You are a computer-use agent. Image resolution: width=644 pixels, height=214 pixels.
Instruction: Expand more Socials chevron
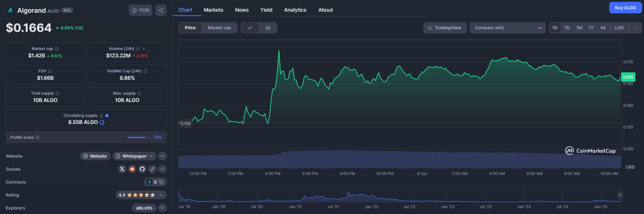pos(163,169)
